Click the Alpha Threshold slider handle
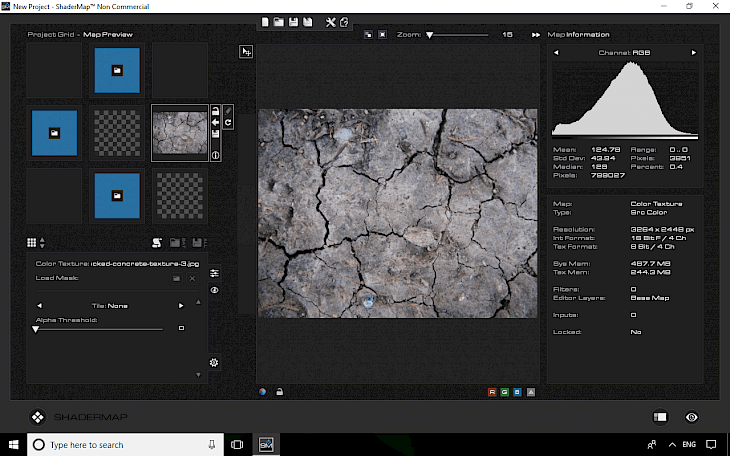This screenshot has width=730, height=456. [x=35, y=329]
